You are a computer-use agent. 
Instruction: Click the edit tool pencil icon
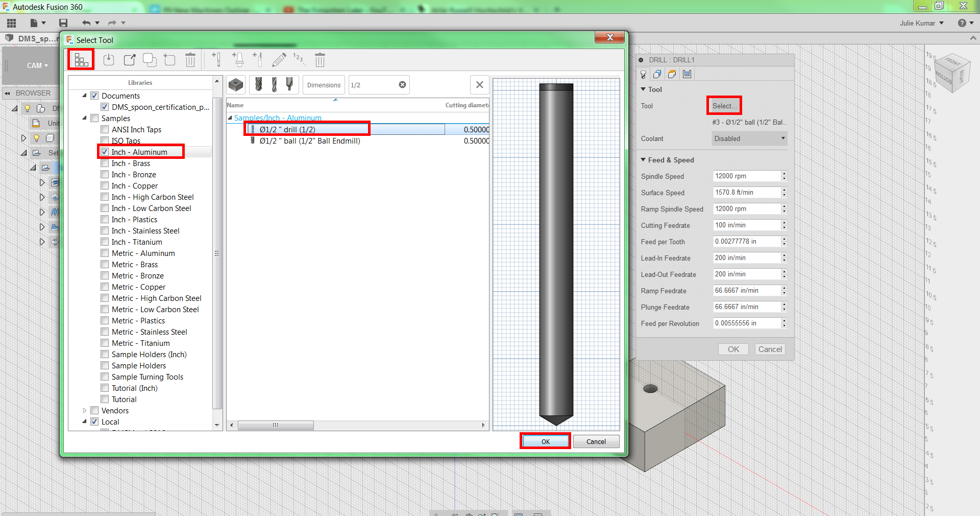pos(279,60)
